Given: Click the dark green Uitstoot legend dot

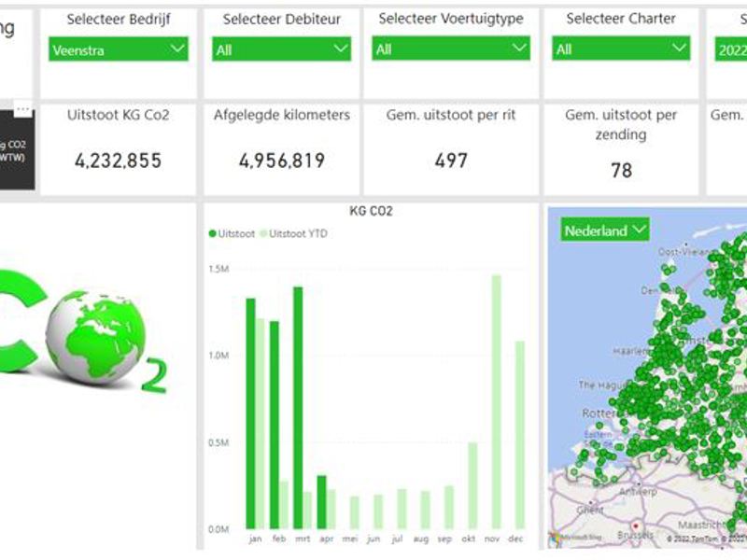Looking at the screenshot, I should (213, 233).
